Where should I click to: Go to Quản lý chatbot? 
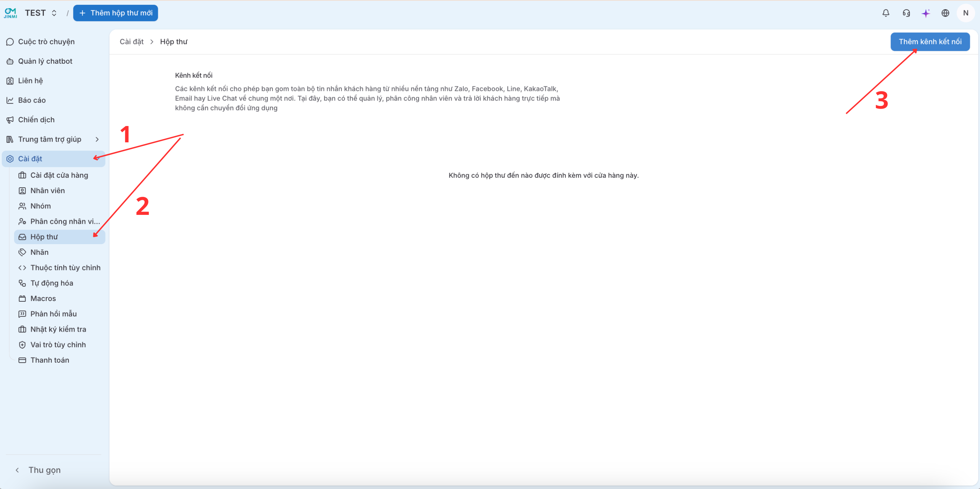pos(54,61)
